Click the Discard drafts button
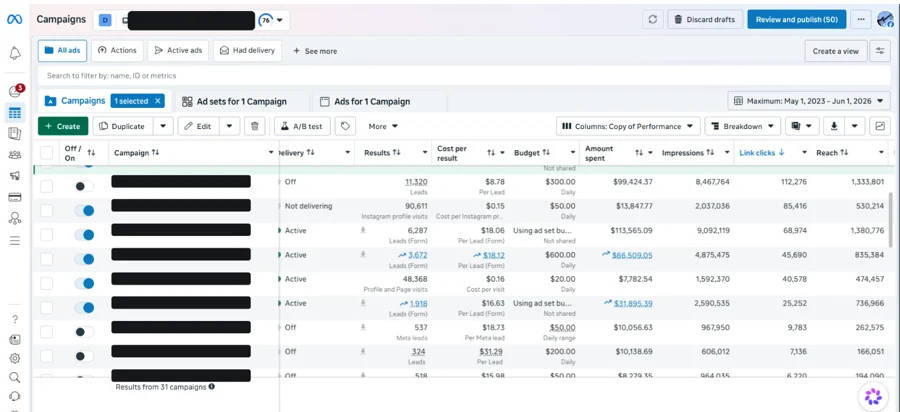This screenshot has width=900, height=412. 705,20
